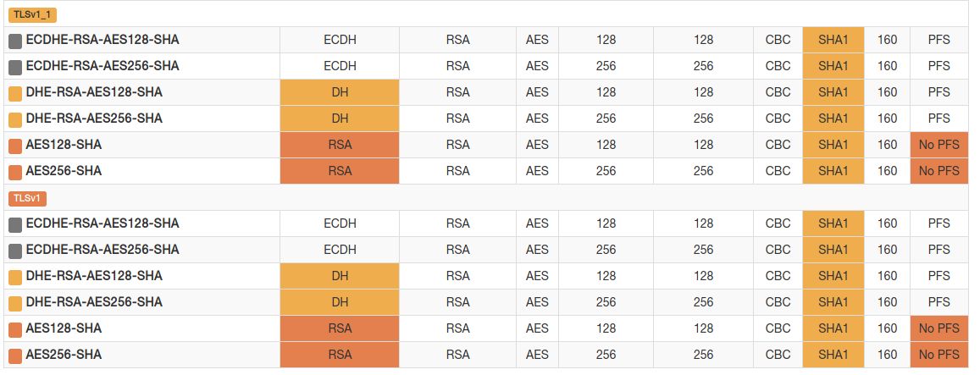Viewport: 980px width, 375px height.
Task: Click the TLSv1_1 protocol badge
Action: click(x=33, y=14)
